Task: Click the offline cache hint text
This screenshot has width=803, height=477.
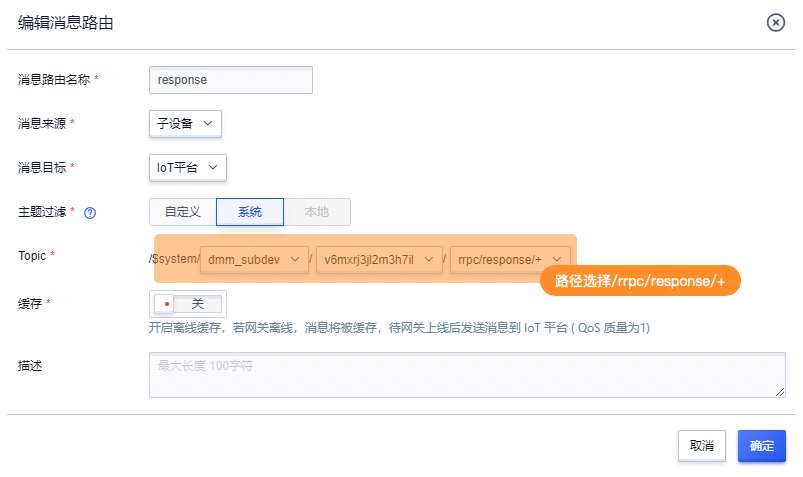Action: (x=399, y=328)
